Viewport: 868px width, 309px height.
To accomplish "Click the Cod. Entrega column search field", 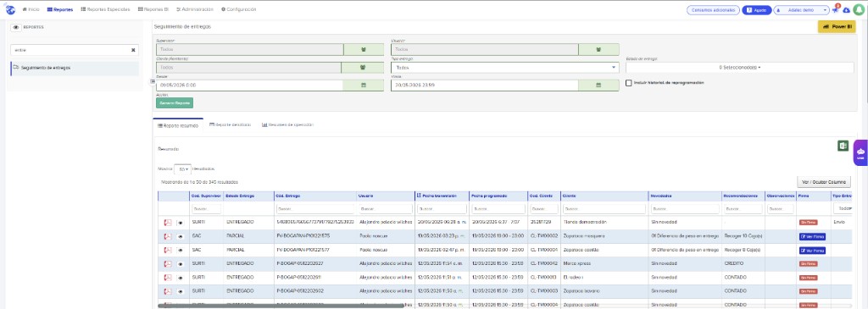I will 314,209.
